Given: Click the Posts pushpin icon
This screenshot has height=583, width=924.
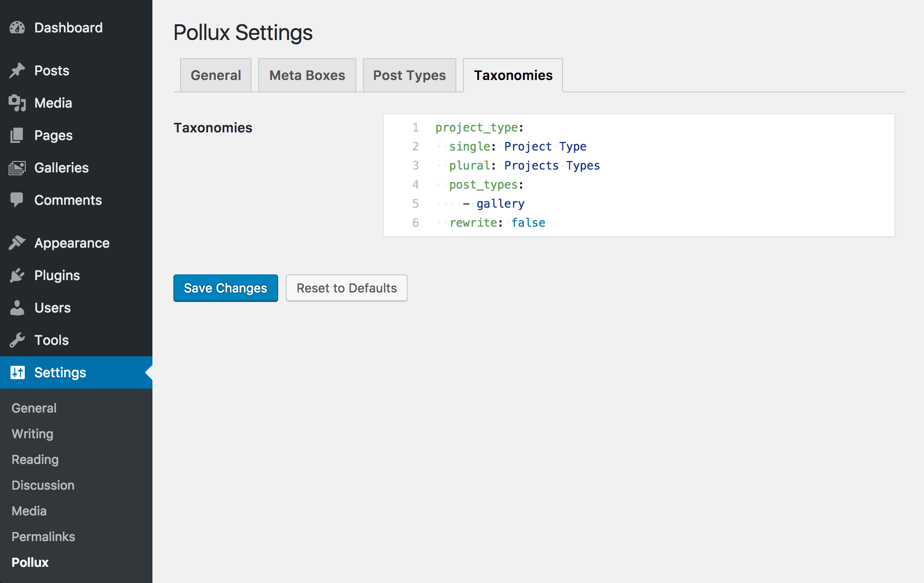Looking at the screenshot, I should (17, 70).
